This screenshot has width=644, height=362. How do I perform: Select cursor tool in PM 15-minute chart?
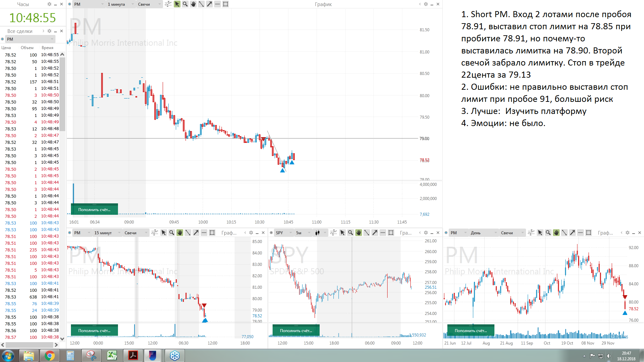[164, 233]
